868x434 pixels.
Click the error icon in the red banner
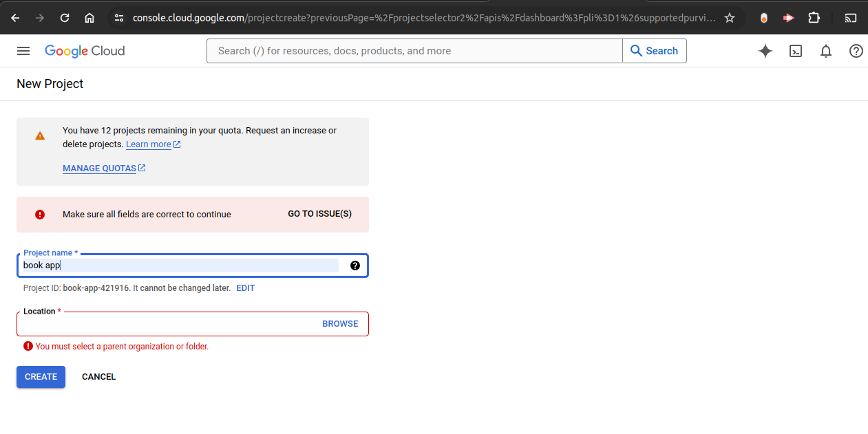(40, 214)
